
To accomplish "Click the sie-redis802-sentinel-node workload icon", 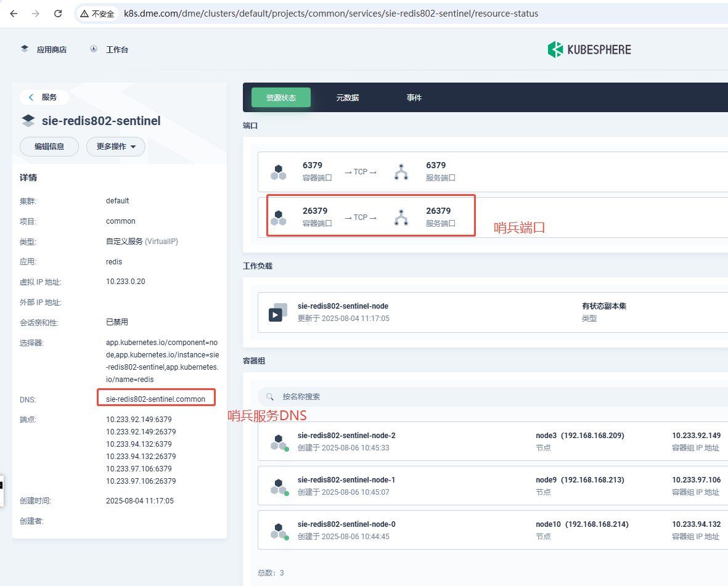I will 277,312.
